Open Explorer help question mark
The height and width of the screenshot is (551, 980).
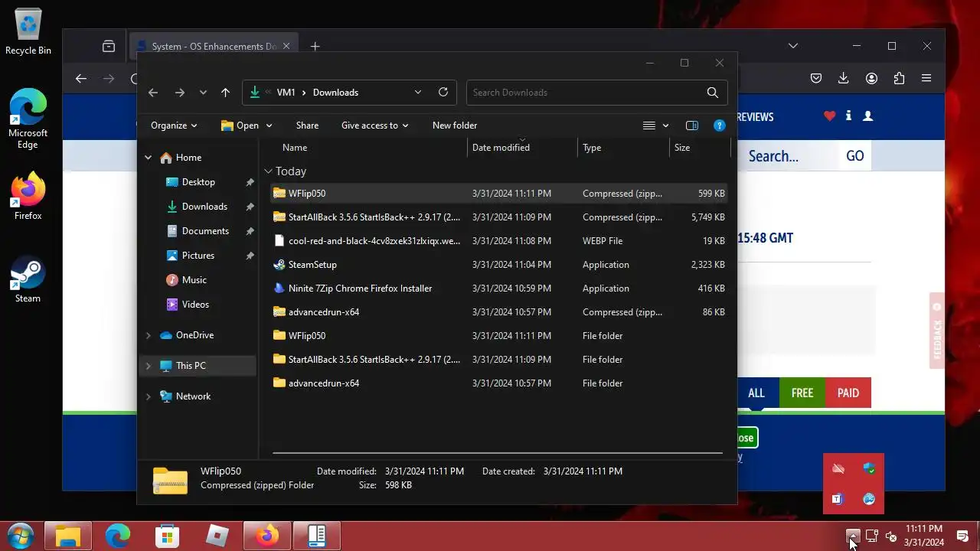[720, 126]
